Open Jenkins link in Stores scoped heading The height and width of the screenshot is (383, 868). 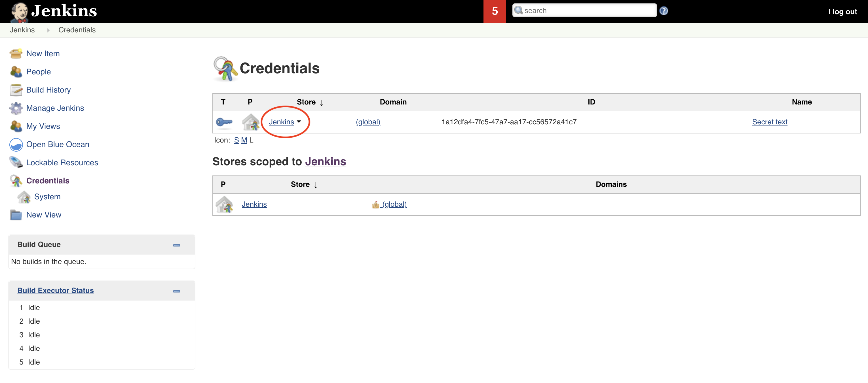click(326, 161)
